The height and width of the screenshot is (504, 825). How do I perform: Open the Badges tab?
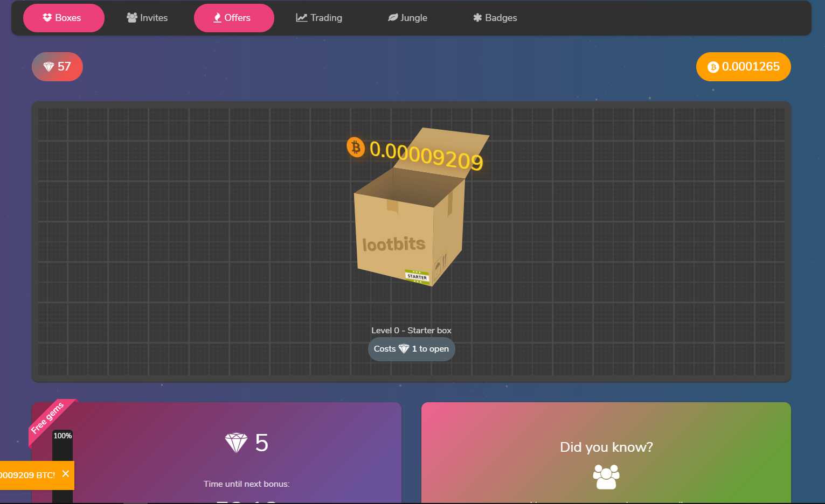(x=495, y=18)
